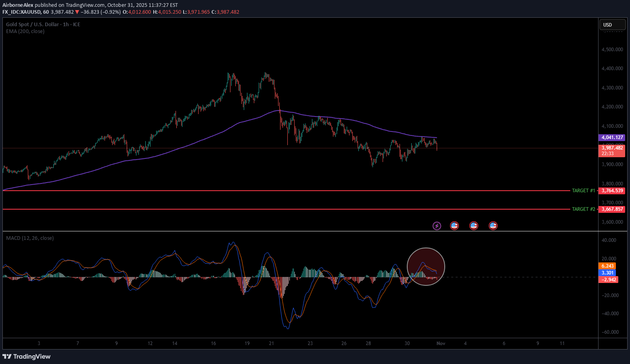The height and width of the screenshot is (364, 630).
Task: Select the TARGET #2 line label
Action: 583,209
